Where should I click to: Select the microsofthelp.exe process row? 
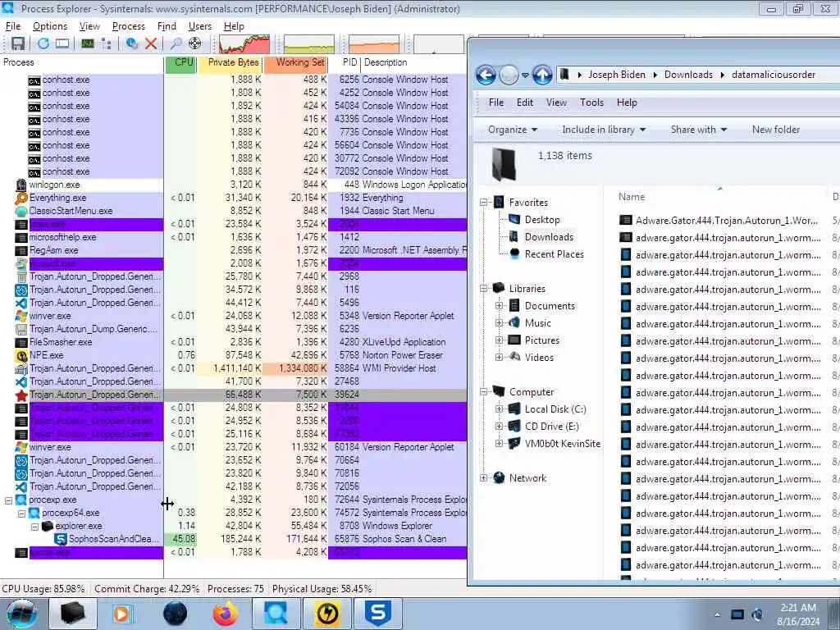(234, 237)
